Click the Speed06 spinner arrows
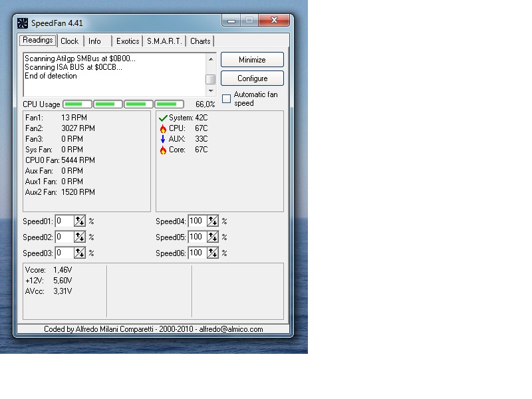Viewport: 532px width, 399px height. [x=213, y=253]
